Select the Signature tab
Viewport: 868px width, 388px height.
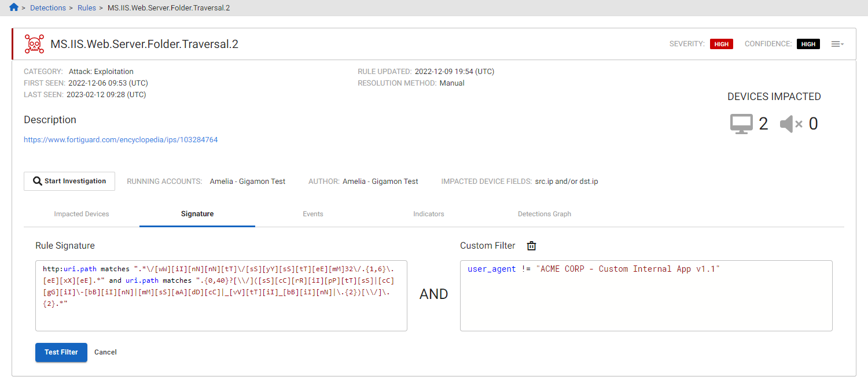point(197,213)
